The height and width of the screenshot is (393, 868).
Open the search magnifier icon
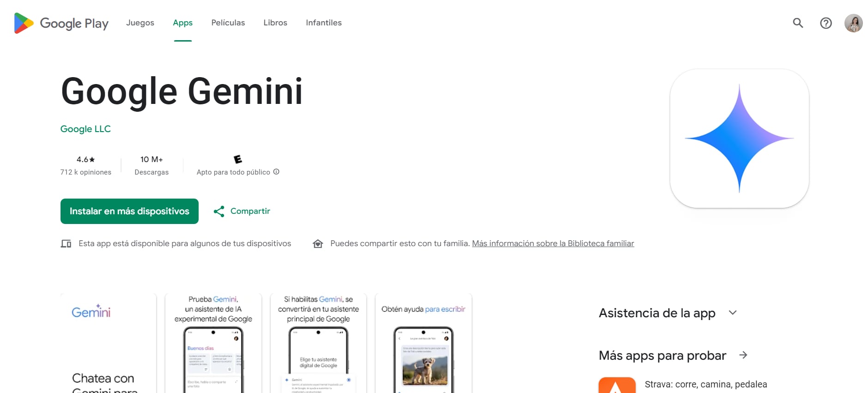click(x=798, y=23)
